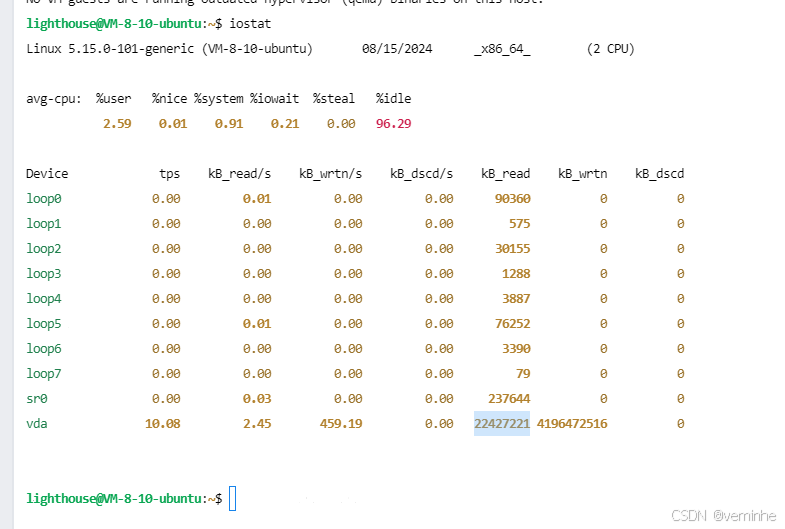Click the kB_dscd column header
Screen dimensions: 785x529
click(659, 174)
